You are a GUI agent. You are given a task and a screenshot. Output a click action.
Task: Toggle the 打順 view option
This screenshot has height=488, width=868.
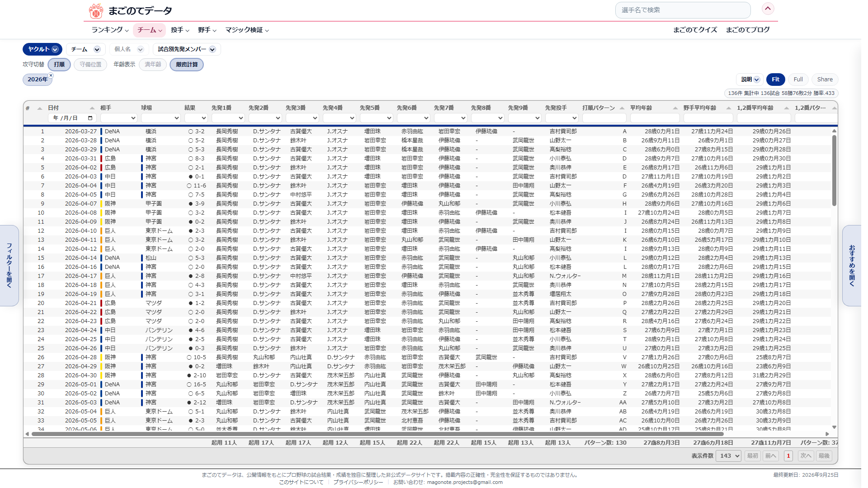click(59, 65)
